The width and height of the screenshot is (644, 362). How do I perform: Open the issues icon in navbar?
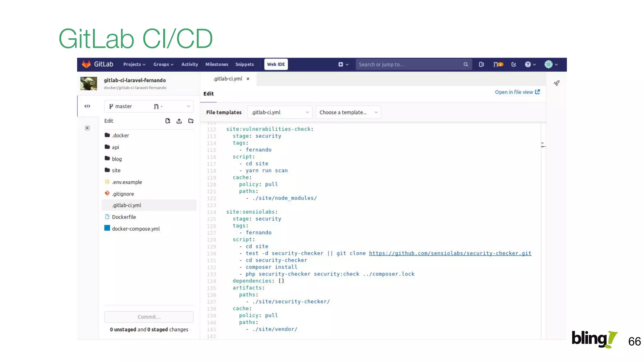[481, 64]
